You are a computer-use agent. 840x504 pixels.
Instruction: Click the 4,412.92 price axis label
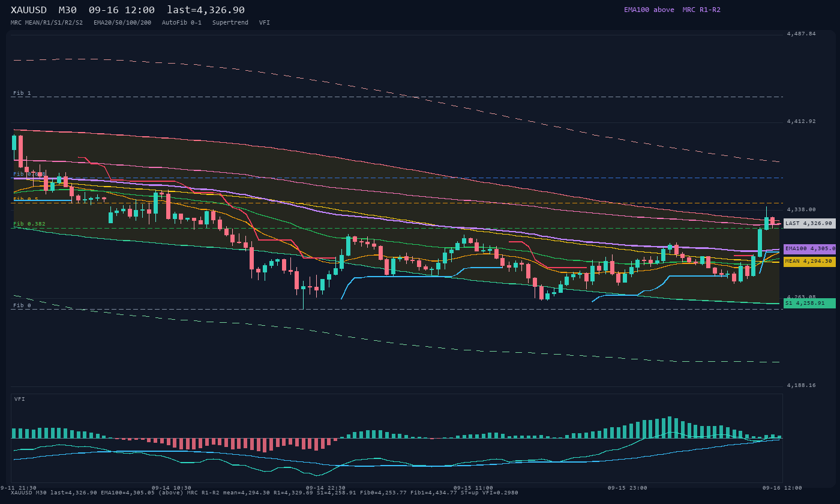[x=801, y=121]
